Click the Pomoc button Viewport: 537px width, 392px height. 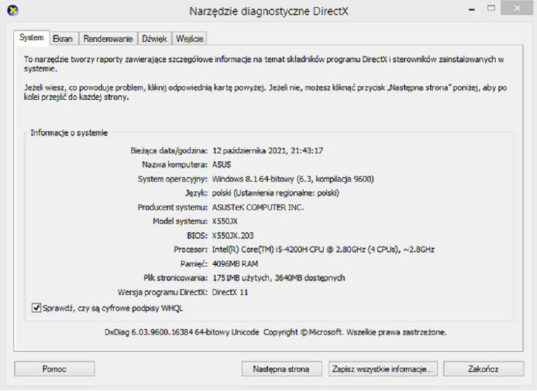coord(55,369)
